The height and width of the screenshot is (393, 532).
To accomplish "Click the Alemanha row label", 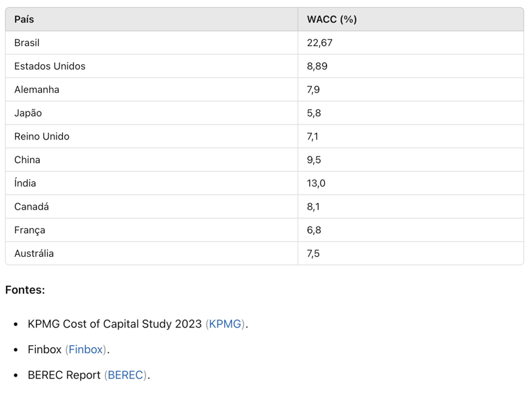I will pyautogui.click(x=37, y=90).
